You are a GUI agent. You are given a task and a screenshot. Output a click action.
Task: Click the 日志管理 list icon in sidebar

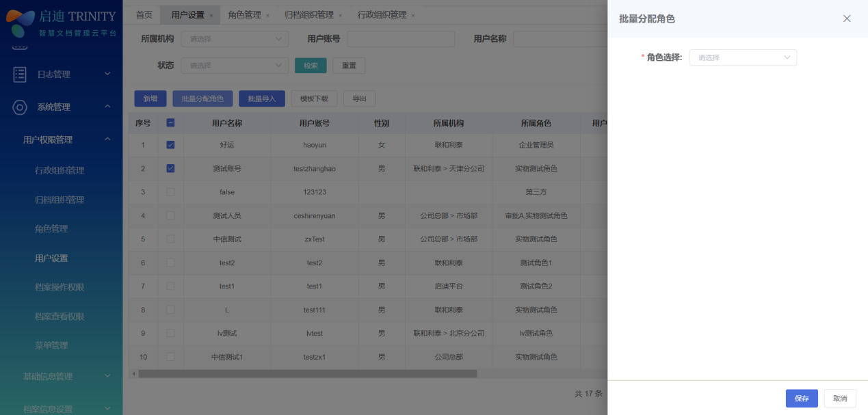coord(20,75)
